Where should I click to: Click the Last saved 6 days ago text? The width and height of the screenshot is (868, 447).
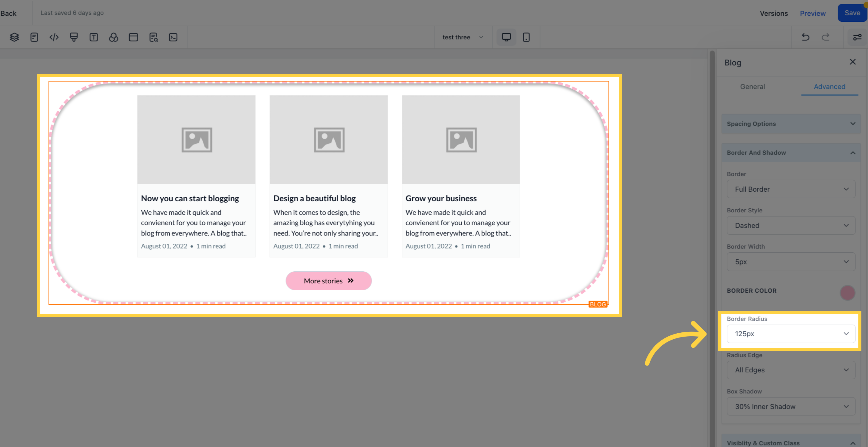(x=72, y=13)
